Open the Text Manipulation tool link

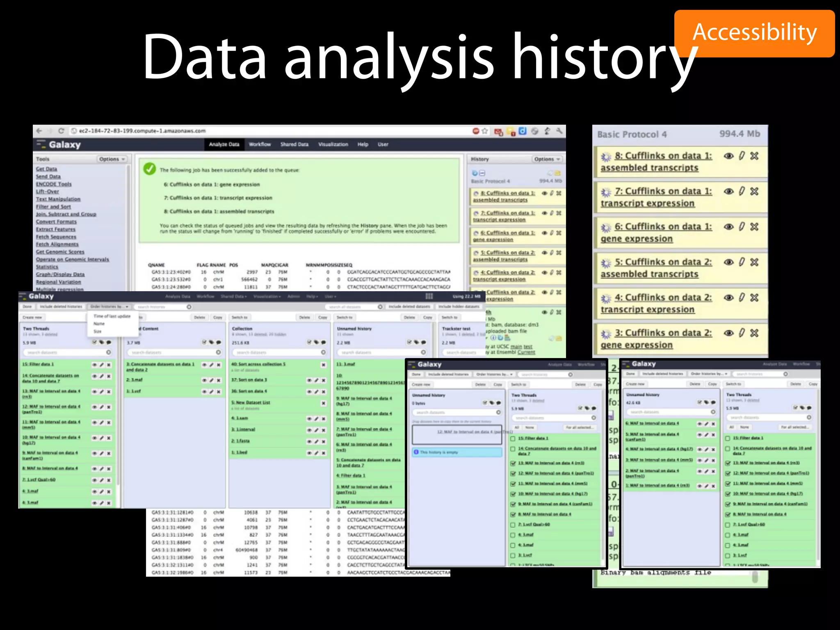(x=58, y=199)
